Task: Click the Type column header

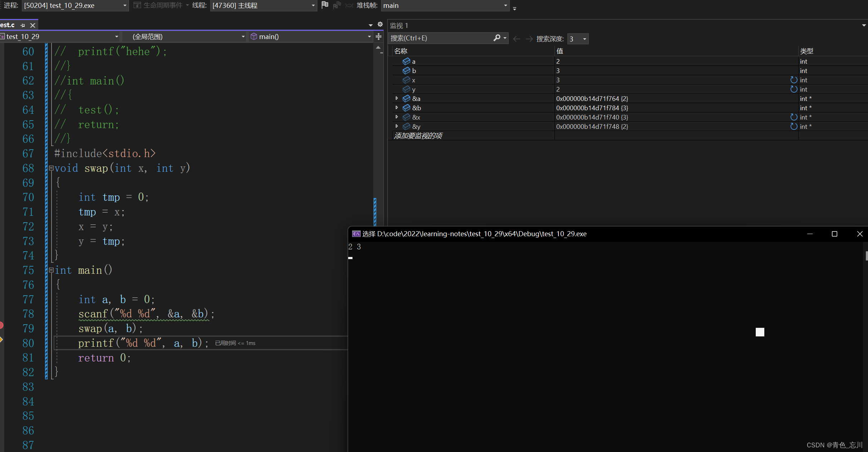Action: (833, 51)
